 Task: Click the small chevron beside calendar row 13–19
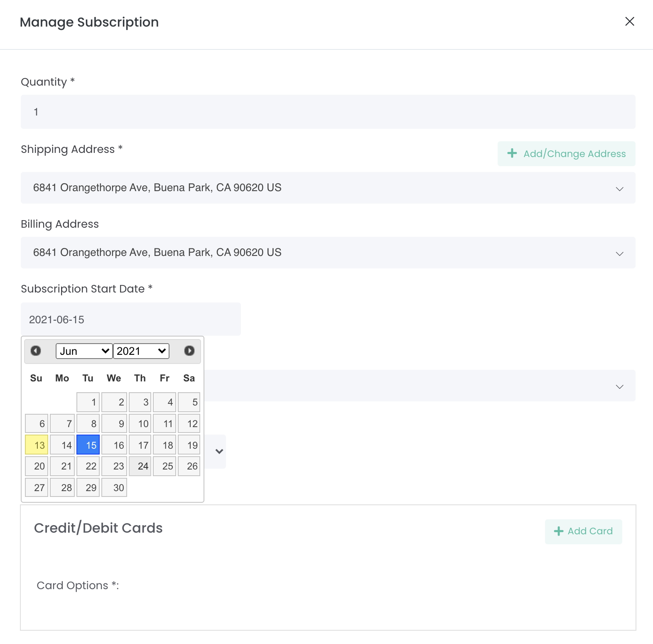click(219, 451)
